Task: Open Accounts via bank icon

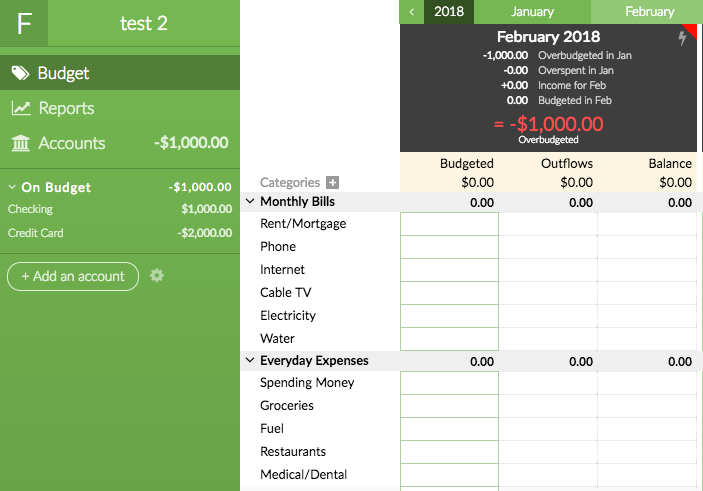Action: point(21,143)
